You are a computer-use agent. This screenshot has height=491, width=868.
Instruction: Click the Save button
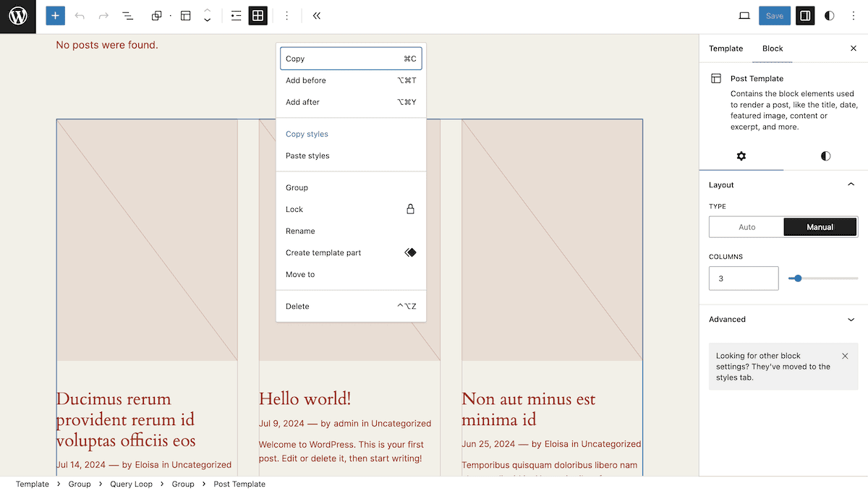(x=775, y=15)
